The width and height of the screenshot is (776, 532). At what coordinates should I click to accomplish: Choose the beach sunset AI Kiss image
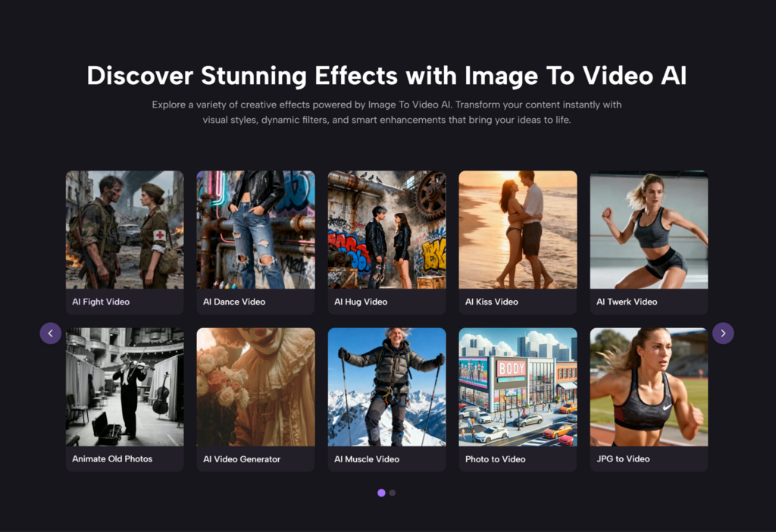pos(518,230)
